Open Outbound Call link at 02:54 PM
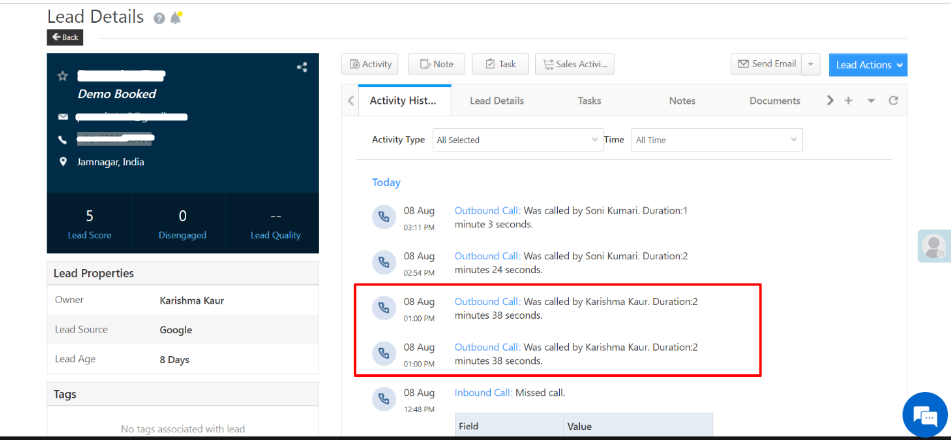Image resolution: width=951 pixels, height=440 pixels. click(x=488, y=256)
